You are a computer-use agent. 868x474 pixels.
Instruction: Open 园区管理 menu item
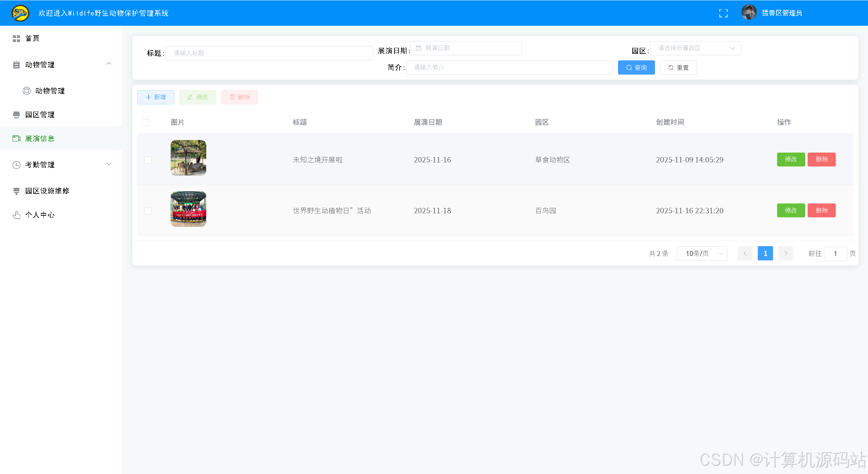coord(61,115)
